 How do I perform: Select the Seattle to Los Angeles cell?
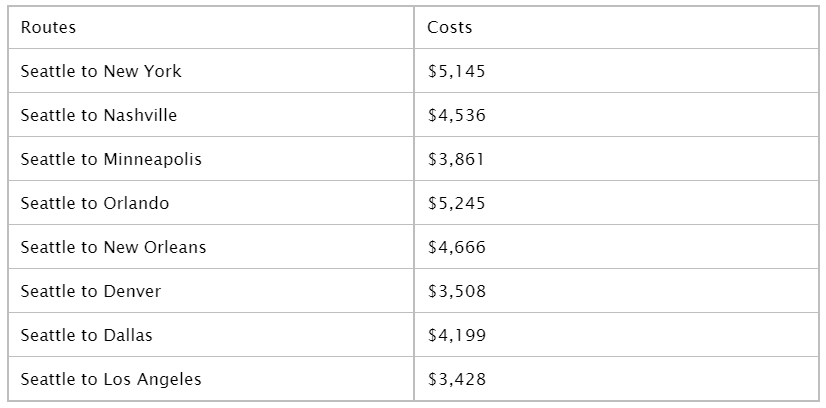pos(211,379)
